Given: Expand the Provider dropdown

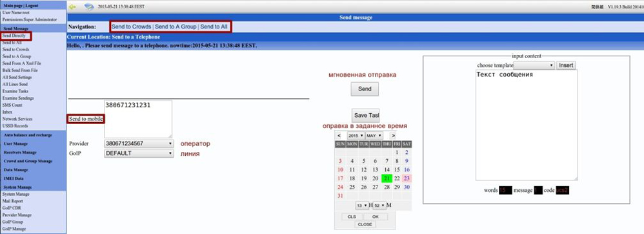Looking at the screenshot, I should (x=139, y=144).
